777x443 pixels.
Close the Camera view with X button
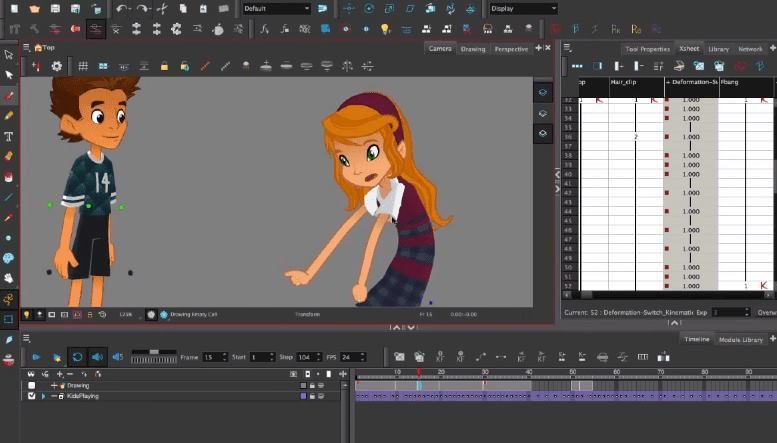[x=548, y=48]
